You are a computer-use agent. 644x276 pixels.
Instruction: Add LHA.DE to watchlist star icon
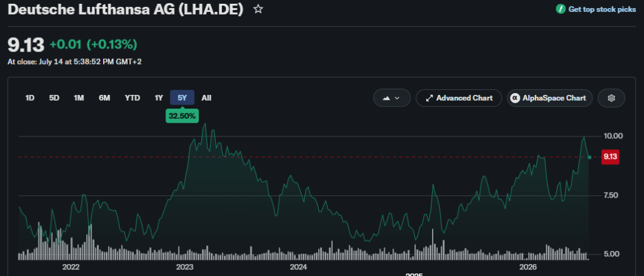(258, 9)
